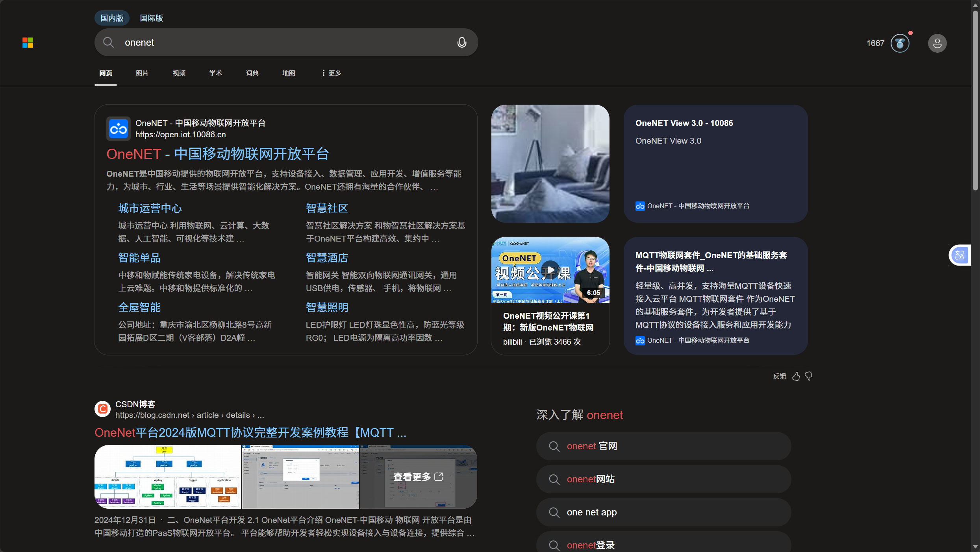The image size is (980, 552).
Task: Open MQTT物联网套件 card title
Action: (x=711, y=262)
